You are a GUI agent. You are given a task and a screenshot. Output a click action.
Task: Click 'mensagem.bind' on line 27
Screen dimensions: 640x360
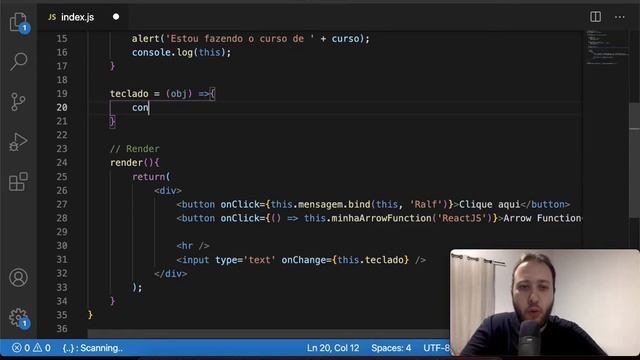point(334,204)
